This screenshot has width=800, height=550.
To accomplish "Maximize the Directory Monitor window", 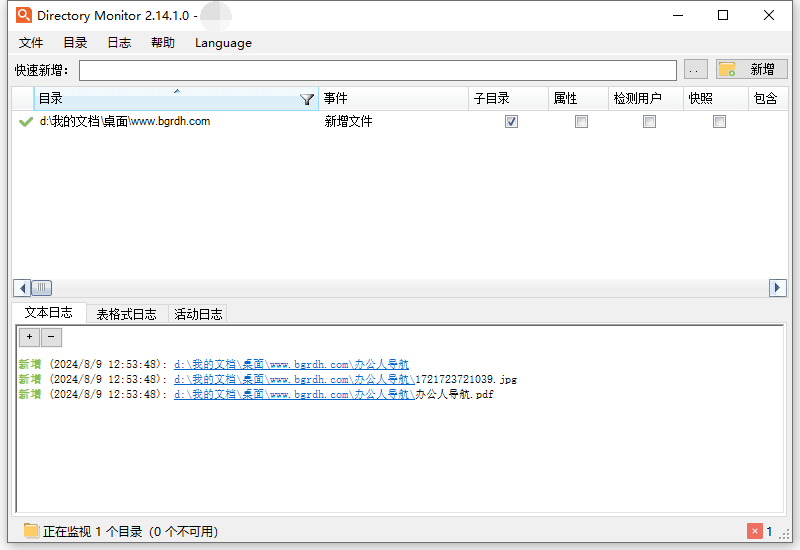I will point(723,15).
